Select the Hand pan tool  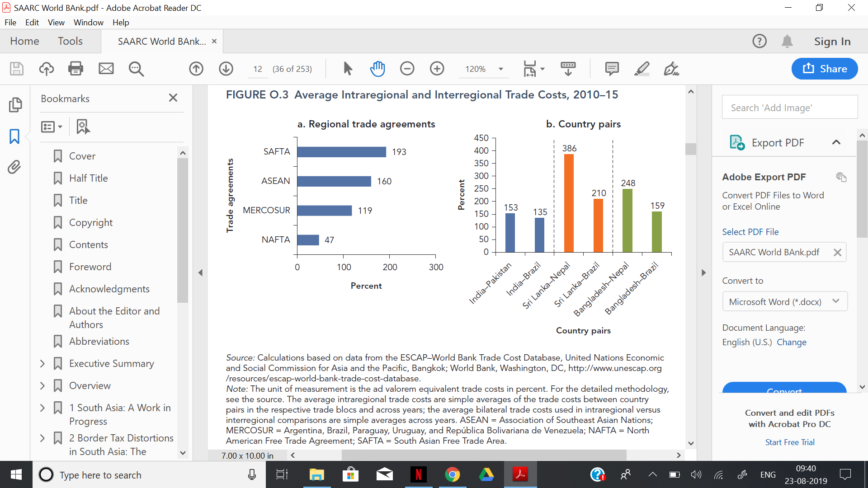377,69
